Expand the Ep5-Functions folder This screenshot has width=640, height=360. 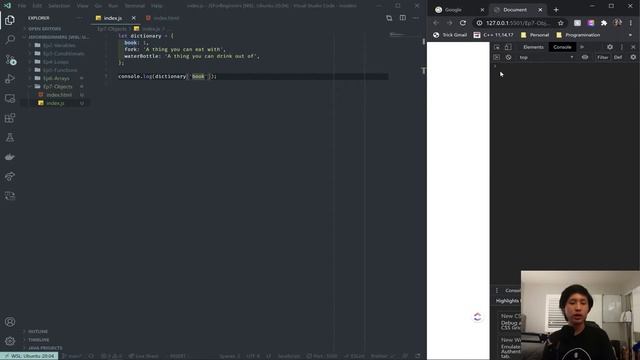click(60, 70)
